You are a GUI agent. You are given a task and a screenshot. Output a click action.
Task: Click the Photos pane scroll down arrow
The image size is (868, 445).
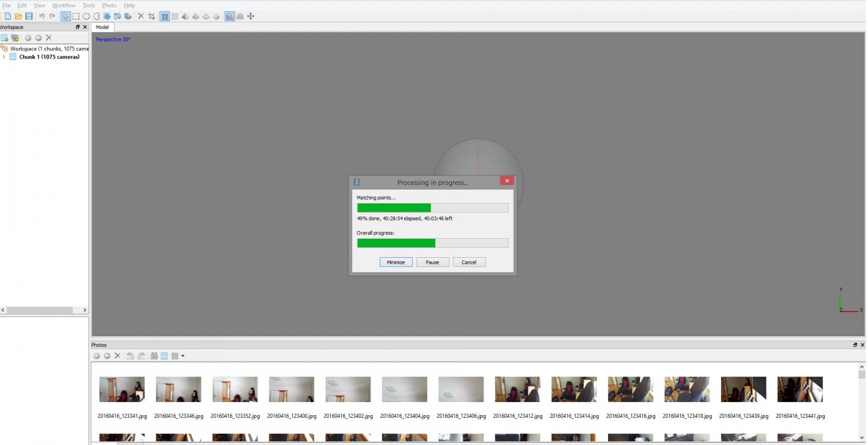coord(862,438)
